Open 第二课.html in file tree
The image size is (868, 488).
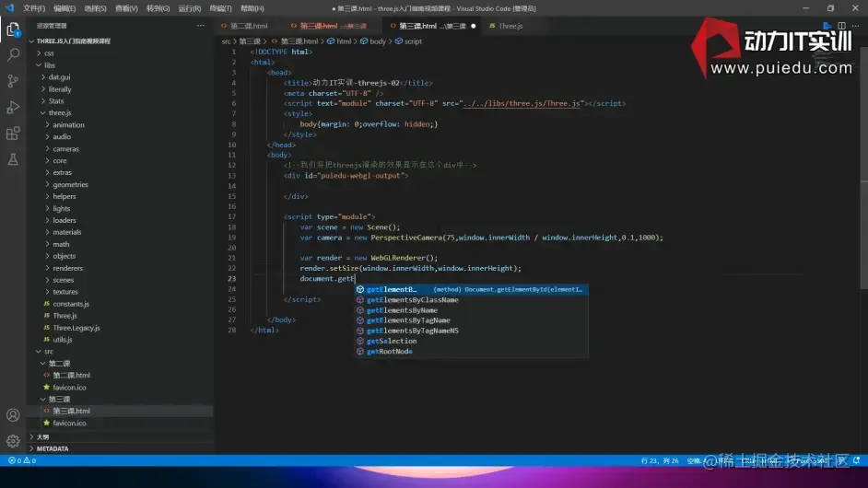[x=71, y=375]
